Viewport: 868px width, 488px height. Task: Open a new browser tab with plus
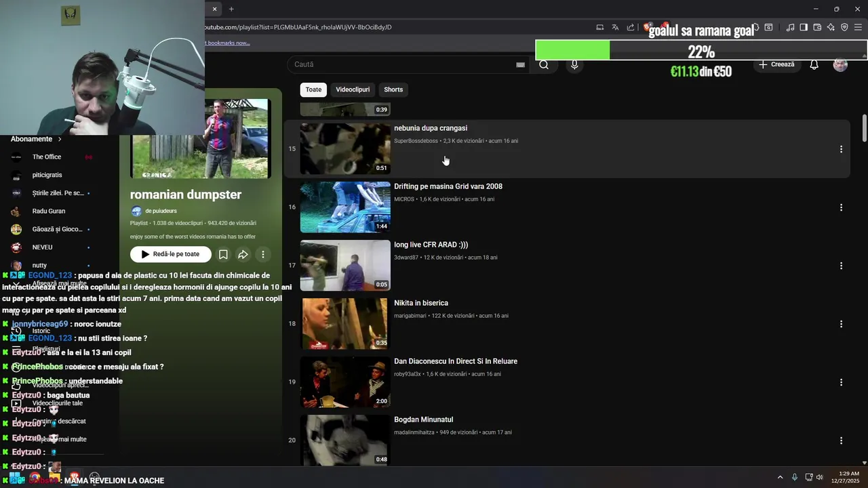click(x=231, y=9)
